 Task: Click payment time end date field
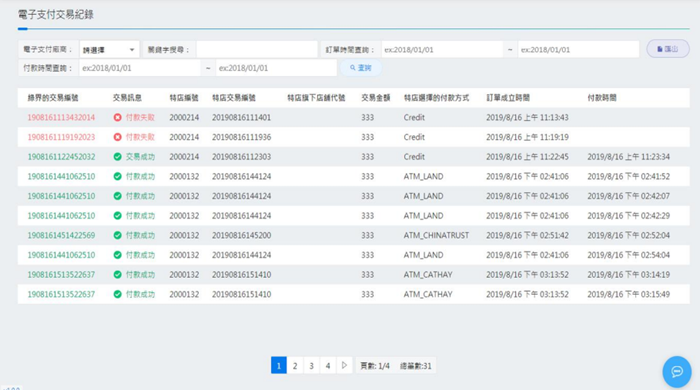276,68
